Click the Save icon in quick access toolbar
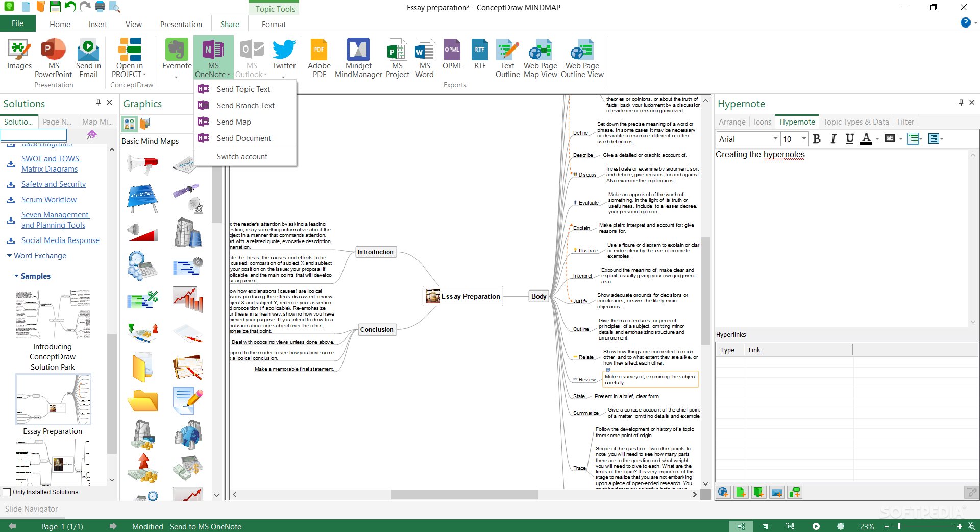The height and width of the screenshot is (532, 980). click(55, 7)
